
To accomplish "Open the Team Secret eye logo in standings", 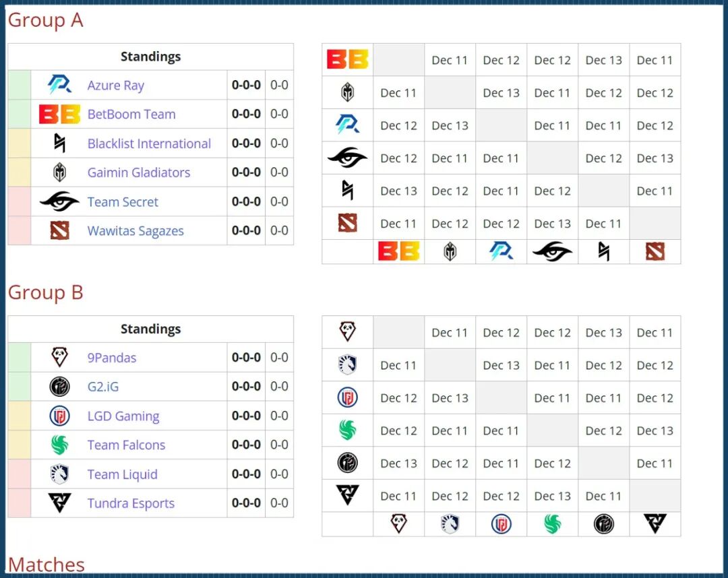I will click(x=59, y=201).
